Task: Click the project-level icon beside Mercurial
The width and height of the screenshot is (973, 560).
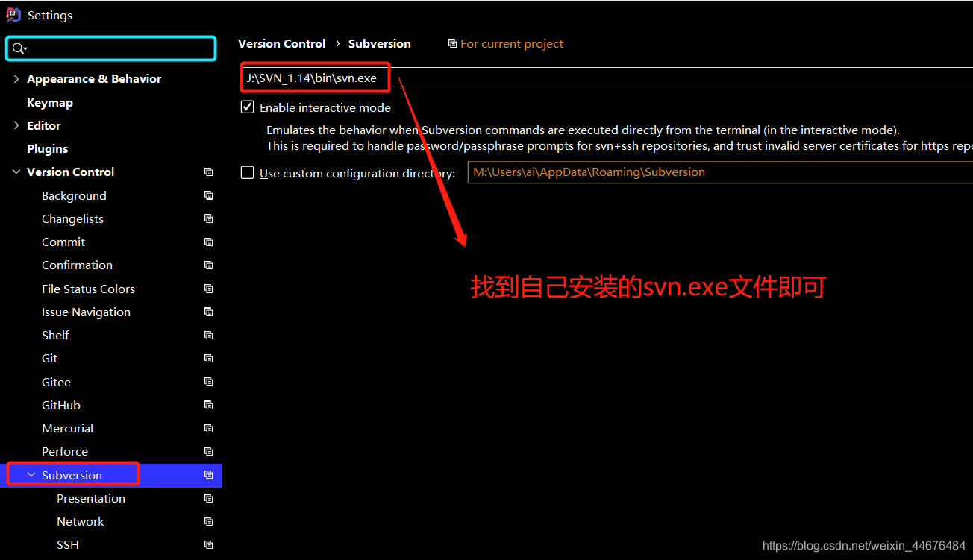Action: [209, 428]
